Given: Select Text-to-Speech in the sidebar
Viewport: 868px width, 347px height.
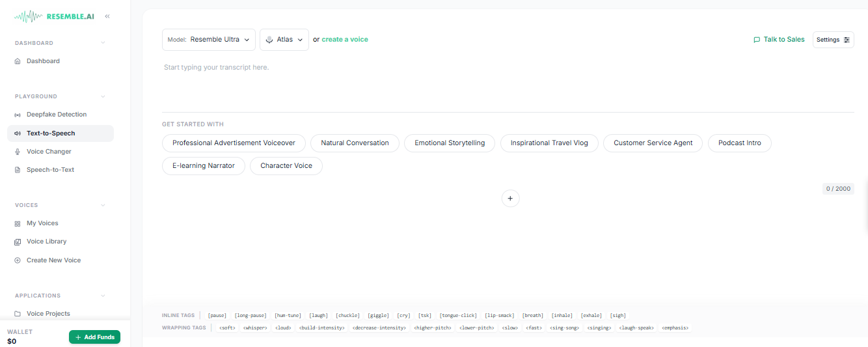Looking at the screenshot, I should (61, 133).
